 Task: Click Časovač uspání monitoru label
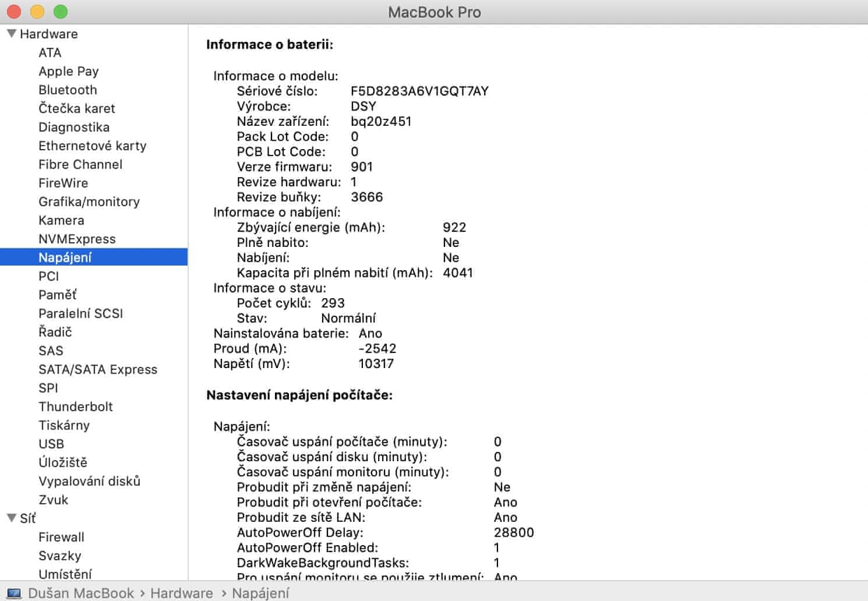(343, 472)
